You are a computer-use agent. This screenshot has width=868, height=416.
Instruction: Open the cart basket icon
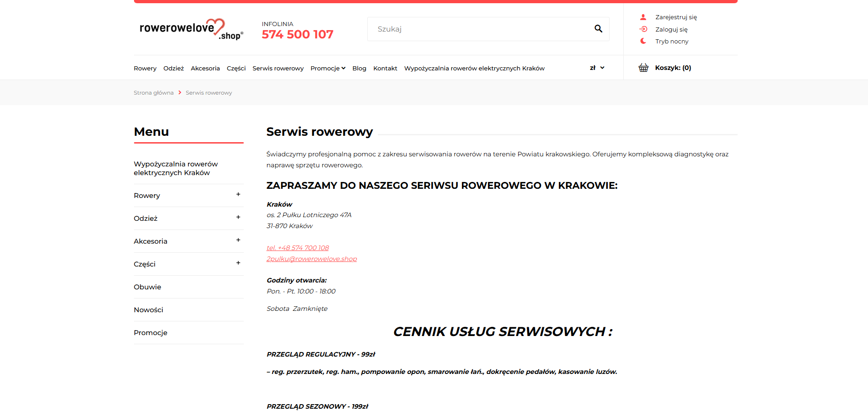pyautogui.click(x=643, y=67)
